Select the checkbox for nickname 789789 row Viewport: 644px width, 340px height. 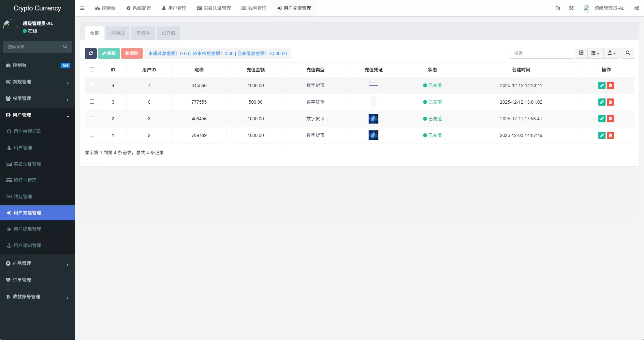[x=92, y=135]
